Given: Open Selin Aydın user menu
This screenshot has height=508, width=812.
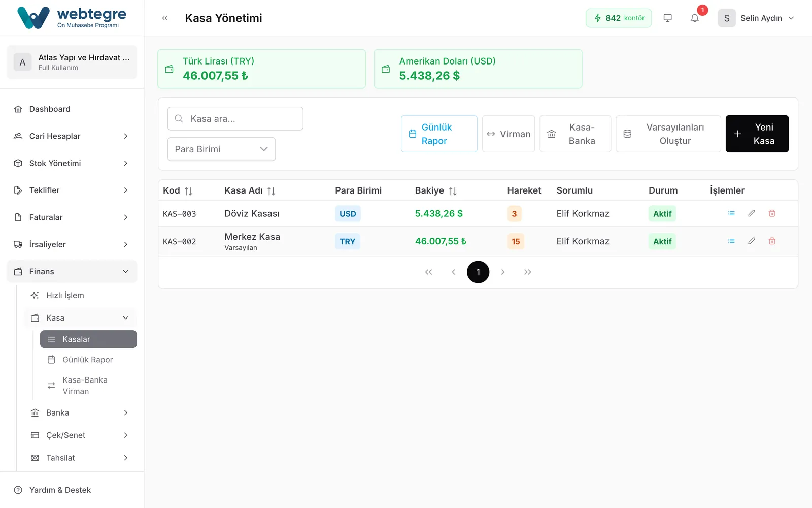Looking at the screenshot, I should pos(756,18).
